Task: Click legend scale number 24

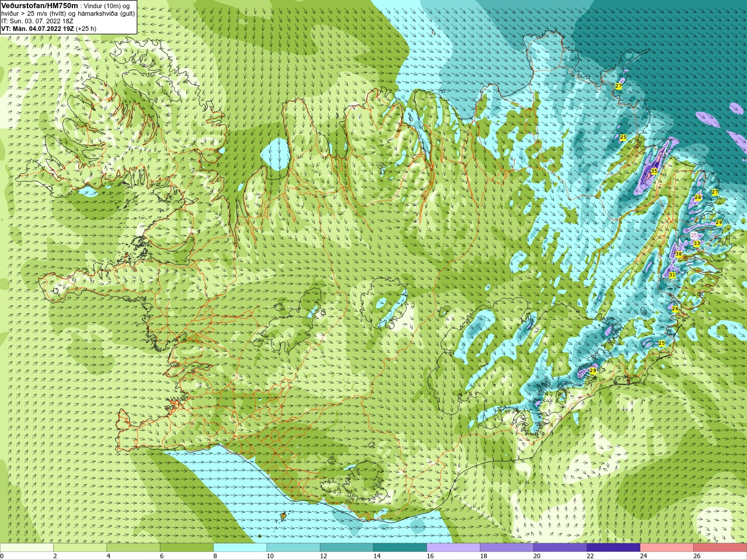Action: pos(643,556)
